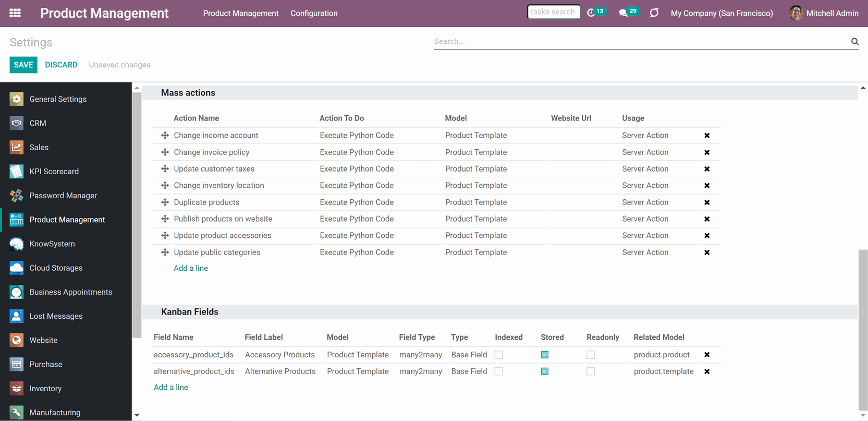868x421 pixels.
Task: Remove accessory_product_ids kanban field
Action: pyautogui.click(x=707, y=355)
